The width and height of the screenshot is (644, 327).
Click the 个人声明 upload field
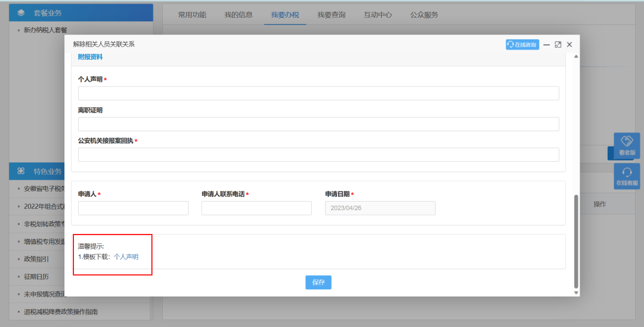click(318, 93)
